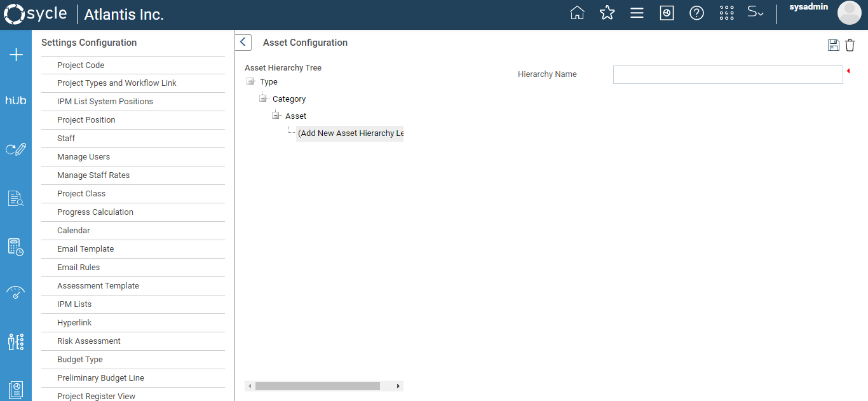Click the sysadmin username text
Viewport: 868px width, 401px height.
(x=808, y=7)
